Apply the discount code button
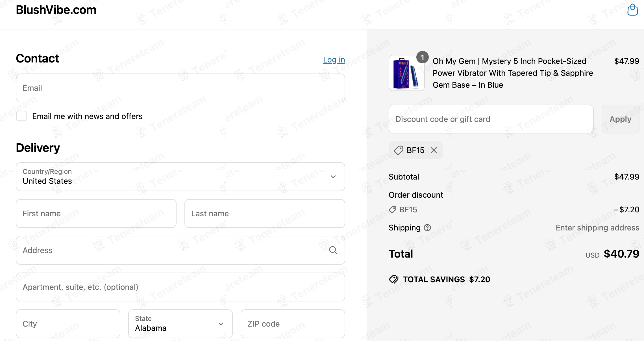The height and width of the screenshot is (341, 644). (620, 119)
